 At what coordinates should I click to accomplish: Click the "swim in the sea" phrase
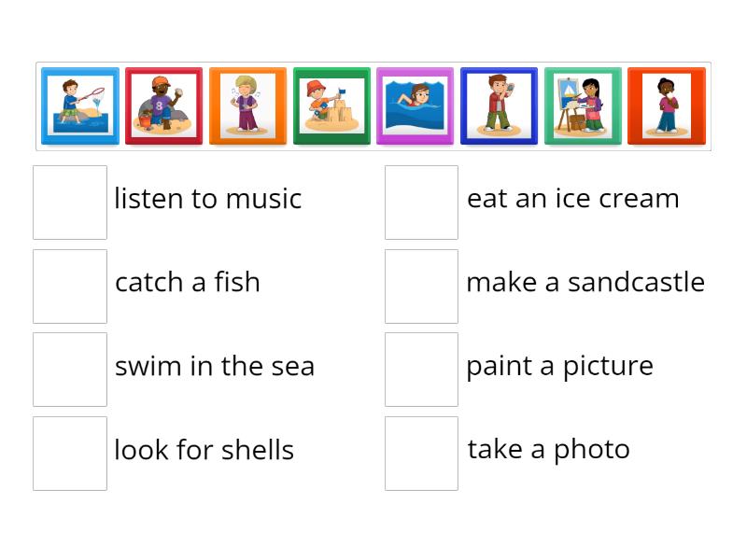(x=214, y=366)
